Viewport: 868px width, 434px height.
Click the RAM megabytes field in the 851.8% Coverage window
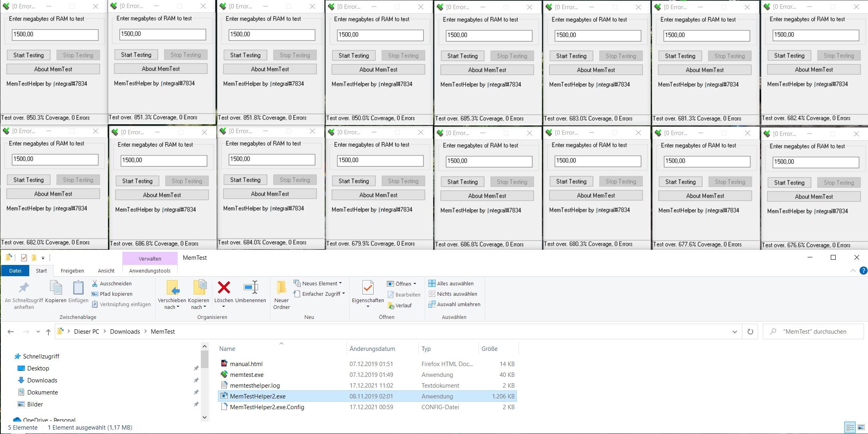[x=272, y=34]
